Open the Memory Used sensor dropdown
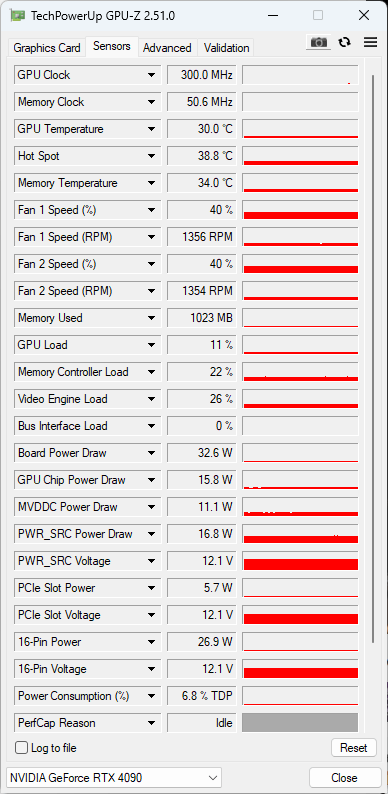Screen dimensions: 388x794 pyautogui.click(x=151, y=318)
